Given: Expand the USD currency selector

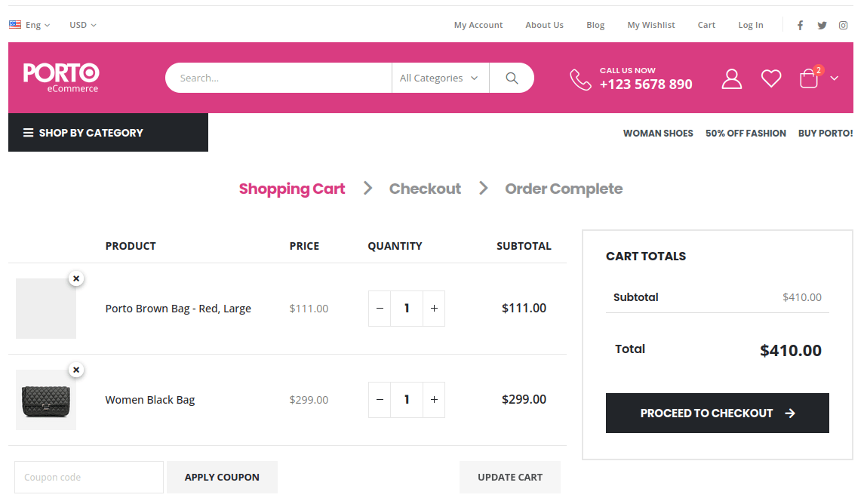Looking at the screenshot, I should [81, 25].
